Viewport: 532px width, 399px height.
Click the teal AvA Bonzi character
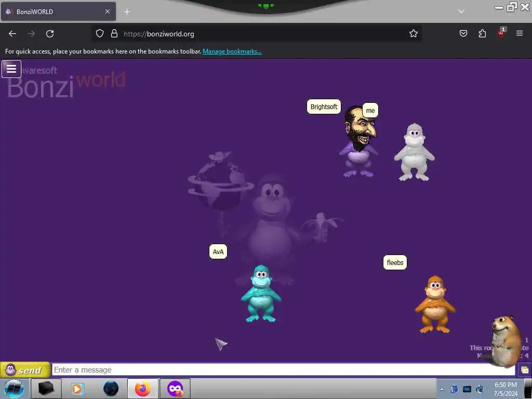(x=261, y=294)
